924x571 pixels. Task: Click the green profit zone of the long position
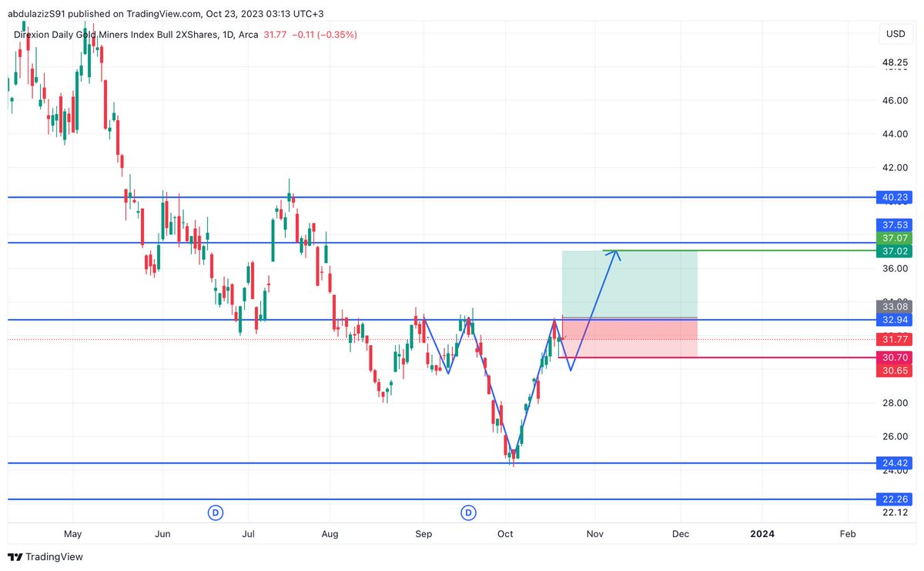[x=630, y=284]
